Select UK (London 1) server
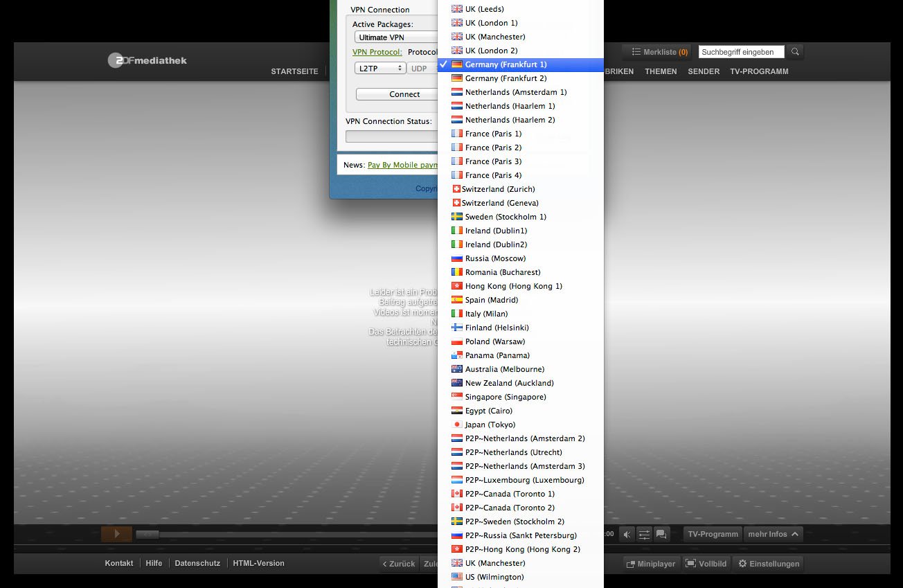The image size is (903, 588). click(521, 23)
